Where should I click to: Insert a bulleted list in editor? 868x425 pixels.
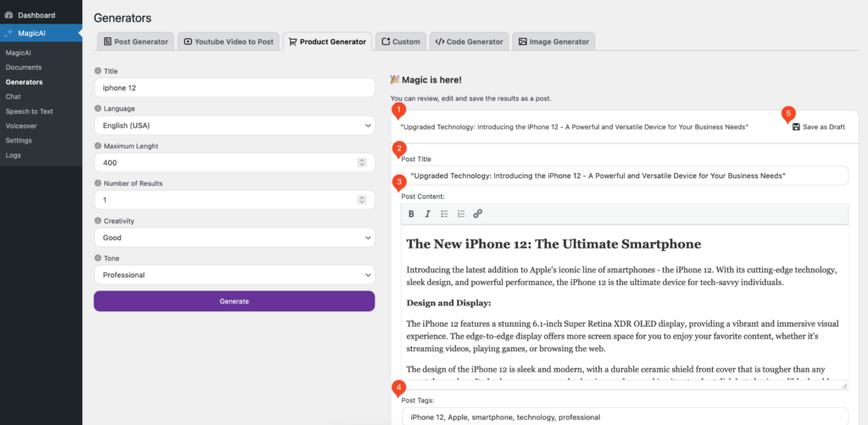(444, 214)
